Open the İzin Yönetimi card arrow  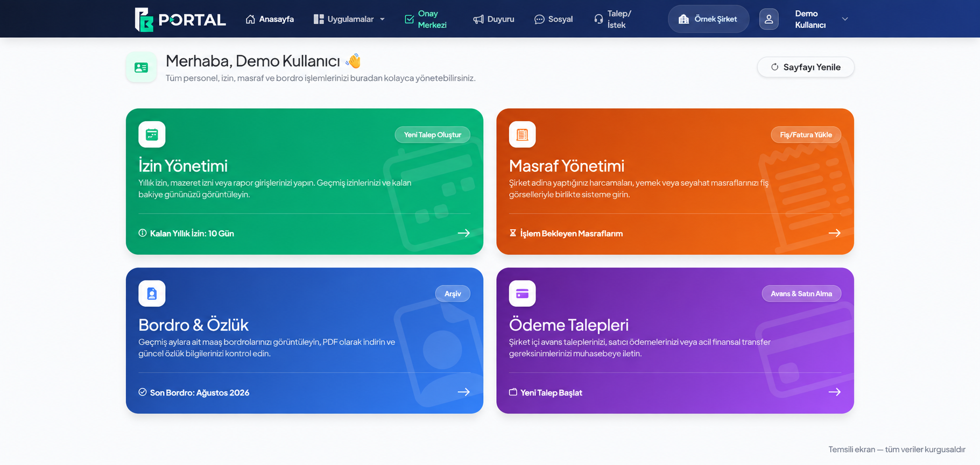tap(464, 233)
